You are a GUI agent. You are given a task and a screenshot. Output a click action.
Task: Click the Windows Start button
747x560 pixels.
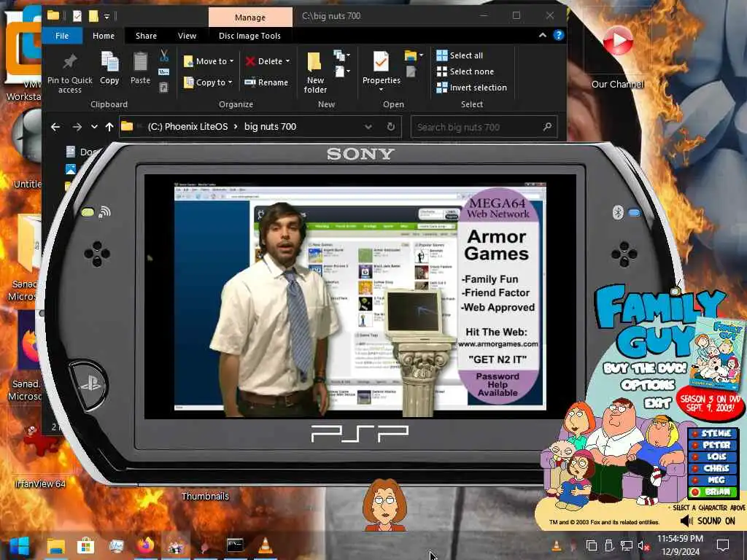[19, 545]
